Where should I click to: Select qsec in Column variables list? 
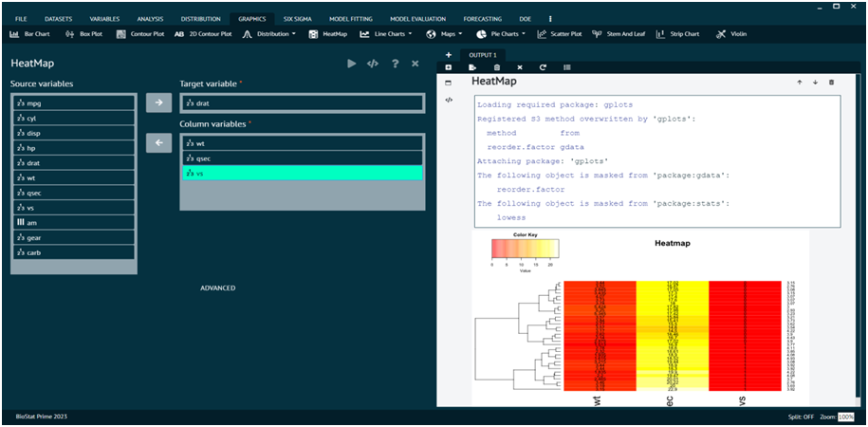click(x=303, y=158)
